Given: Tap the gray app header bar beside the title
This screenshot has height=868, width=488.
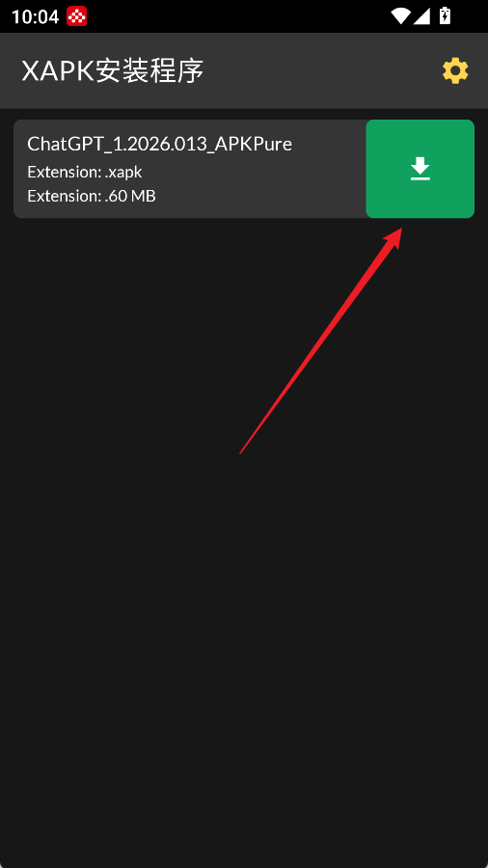Looking at the screenshot, I should tap(321, 70).
